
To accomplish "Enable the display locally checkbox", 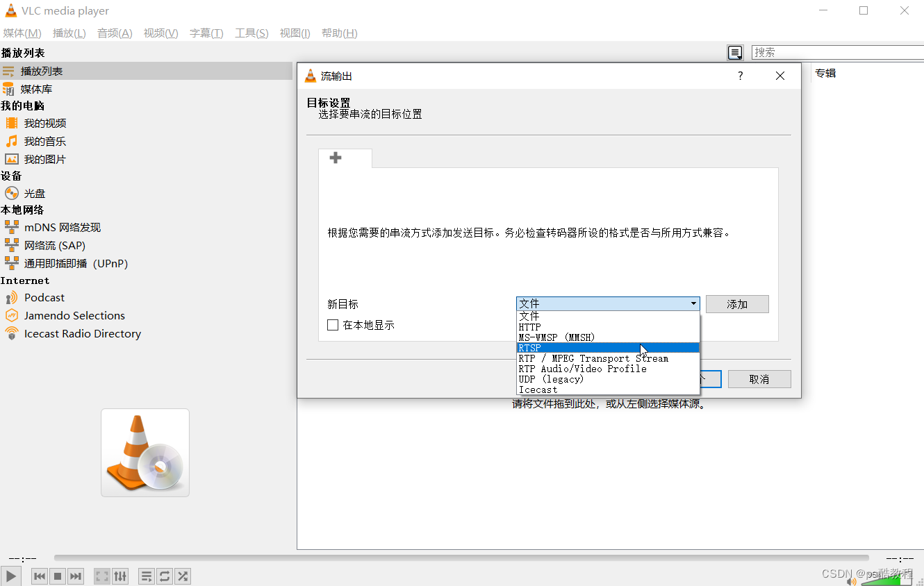I will point(333,325).
